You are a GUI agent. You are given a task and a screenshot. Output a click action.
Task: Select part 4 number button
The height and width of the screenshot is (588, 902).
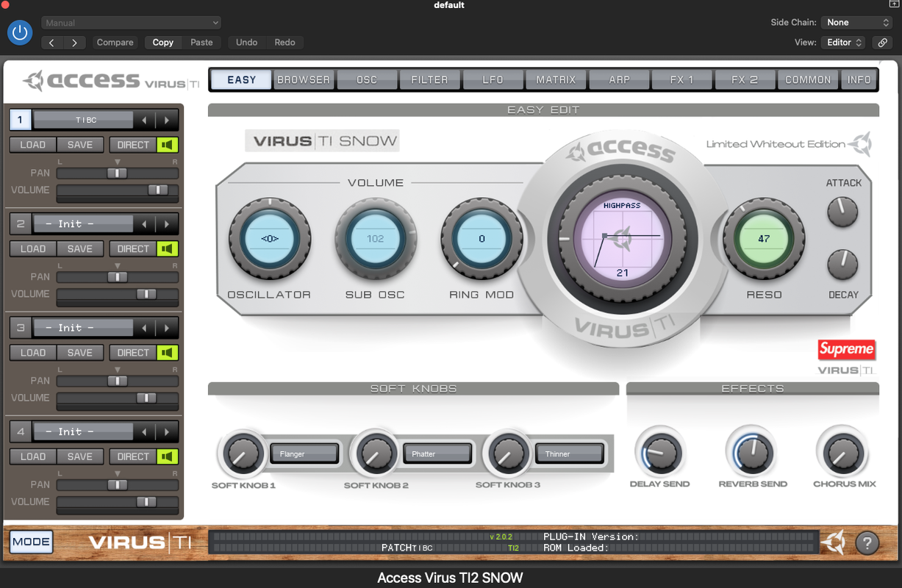[x=20, y=431]
